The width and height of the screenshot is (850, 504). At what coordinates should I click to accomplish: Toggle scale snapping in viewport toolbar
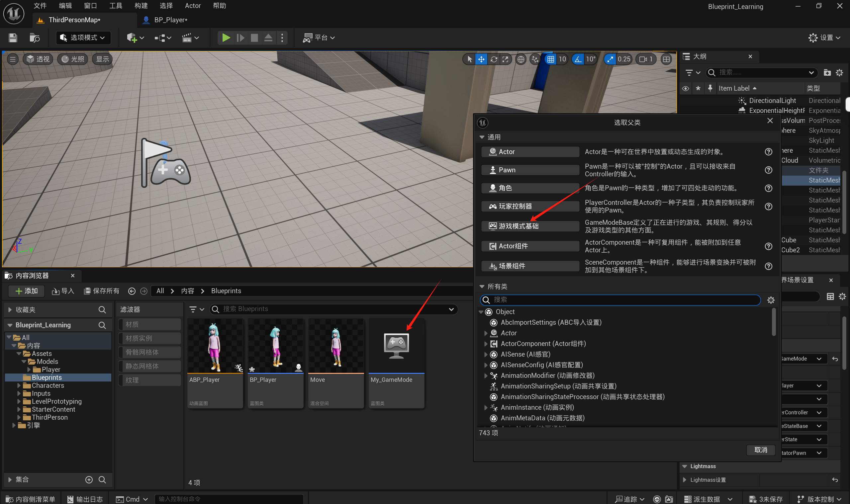[610, 59]
